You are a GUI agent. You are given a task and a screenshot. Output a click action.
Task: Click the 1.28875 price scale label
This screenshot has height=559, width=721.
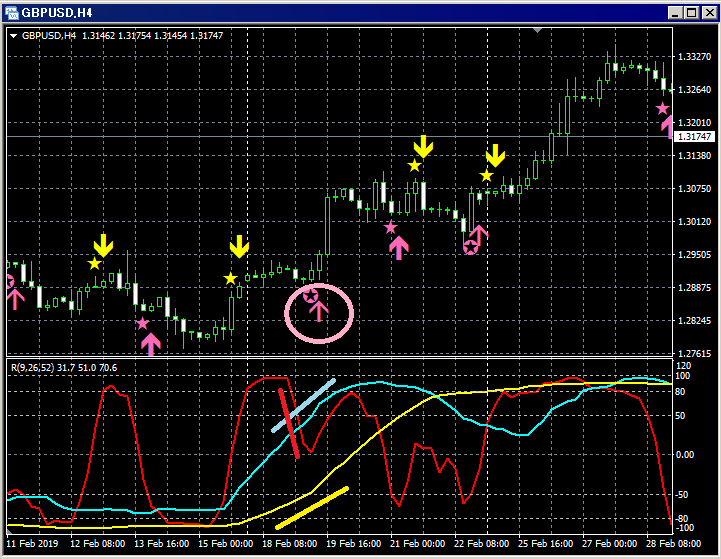pos(694,288)
